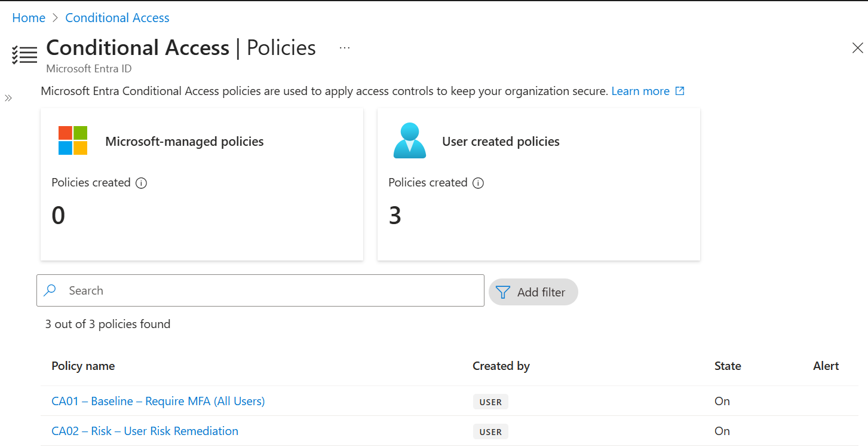Image resolution: width=868 pixels, height=447 pixels.
Task: Open the ellipsis more options menu
Action: (x=345, y=48)
